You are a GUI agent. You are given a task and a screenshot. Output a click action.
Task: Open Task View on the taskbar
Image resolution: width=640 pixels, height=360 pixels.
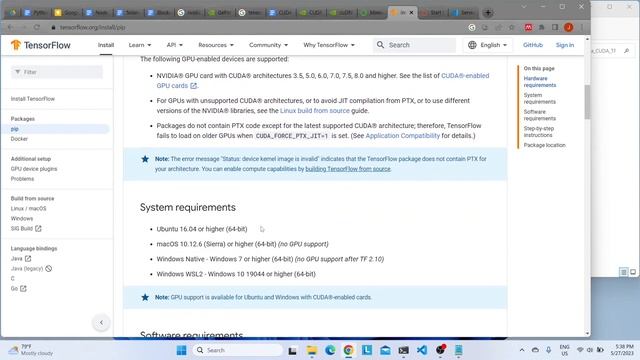tap(292, 350)
